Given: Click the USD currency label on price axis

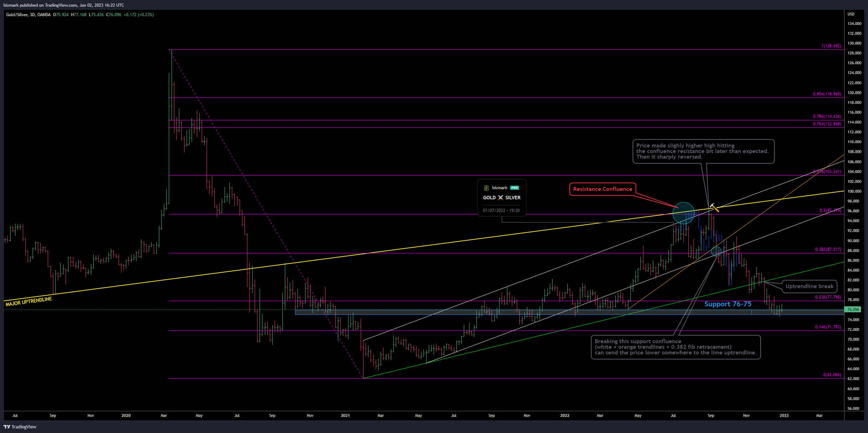Looking at the screenshot, I should pyautogui.click(x=851, y=14).
